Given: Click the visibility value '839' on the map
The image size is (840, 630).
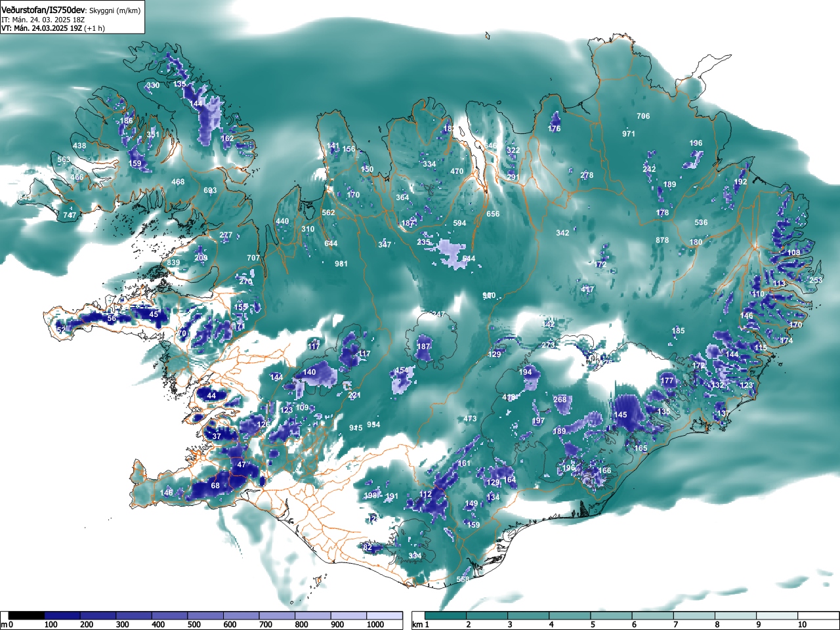Looking at the screenshot, I should [173, 263].
